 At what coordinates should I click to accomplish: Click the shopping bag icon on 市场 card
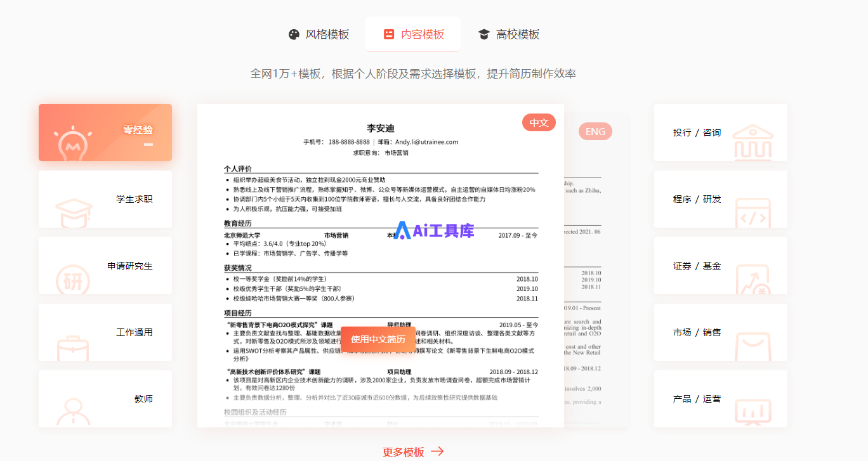pos(753,347)
